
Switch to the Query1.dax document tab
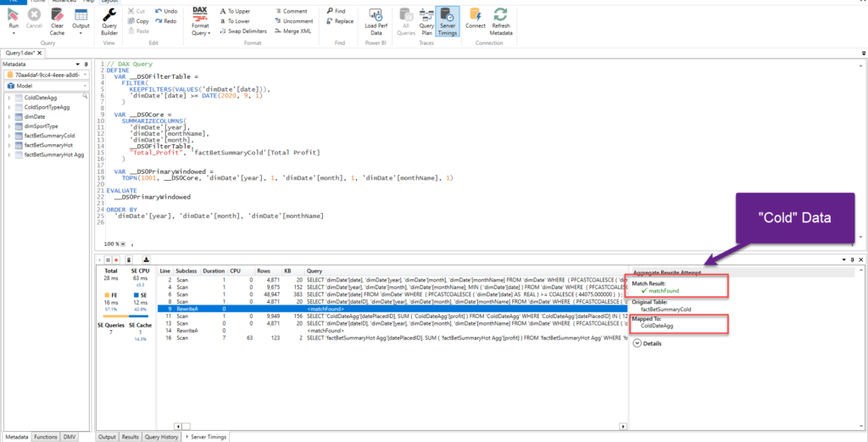20,53
